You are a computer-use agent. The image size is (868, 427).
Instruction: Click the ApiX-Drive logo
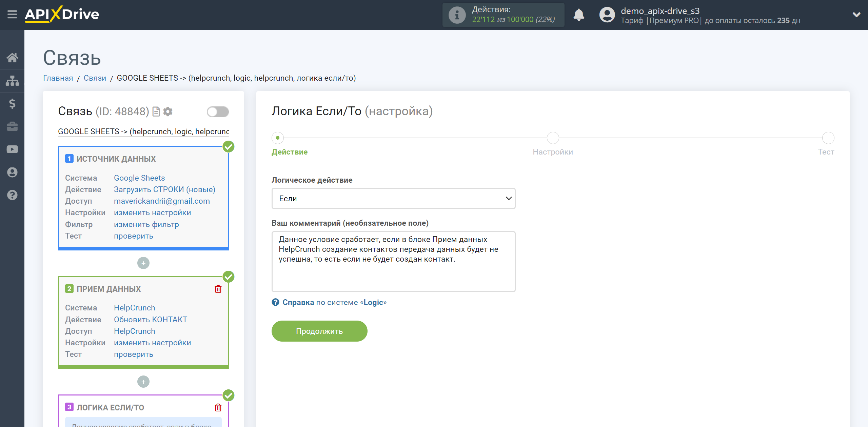[x=62, y=14]
